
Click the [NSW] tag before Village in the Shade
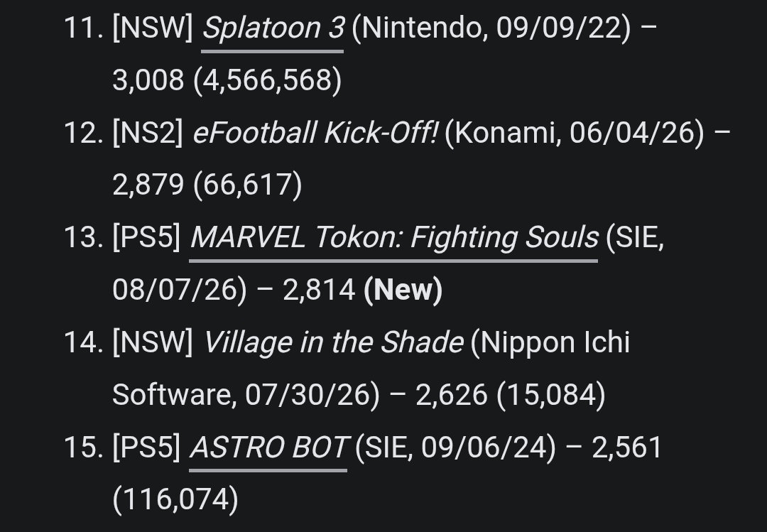153,342
